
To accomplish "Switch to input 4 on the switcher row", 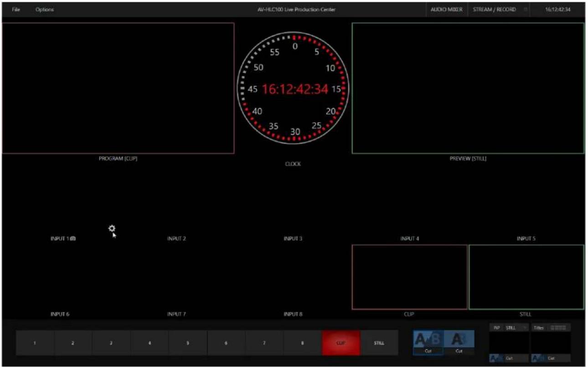I will [x=150, y=343].
